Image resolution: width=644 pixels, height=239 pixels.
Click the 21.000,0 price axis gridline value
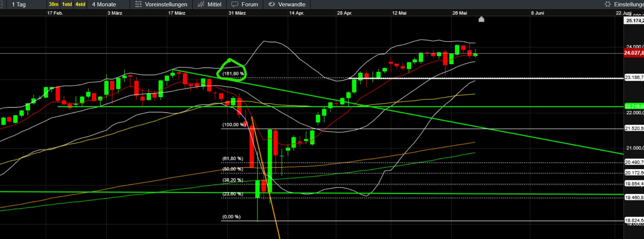[635, 148]
